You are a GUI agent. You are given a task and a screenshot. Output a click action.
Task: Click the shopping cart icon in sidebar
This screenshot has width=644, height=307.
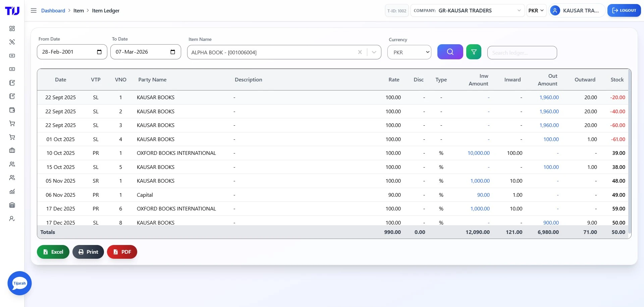pos(12,123)
